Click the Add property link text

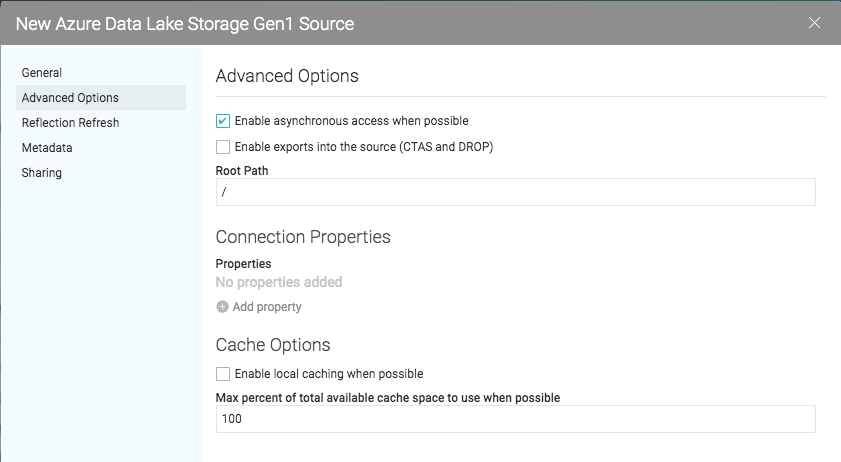point(266,307)
